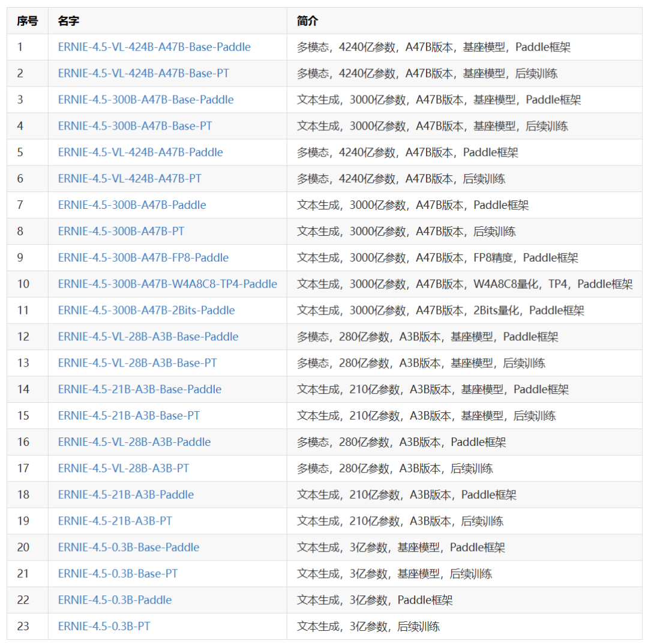Image resolution: width=648 pixels, height=644 pixels.
Task: Click serial number 20 cell
Action: 27,547
